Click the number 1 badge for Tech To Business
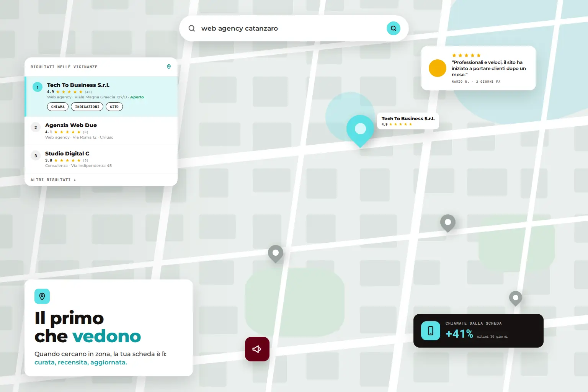The height and width of the screenshot is (392, 588). [38, 87]
